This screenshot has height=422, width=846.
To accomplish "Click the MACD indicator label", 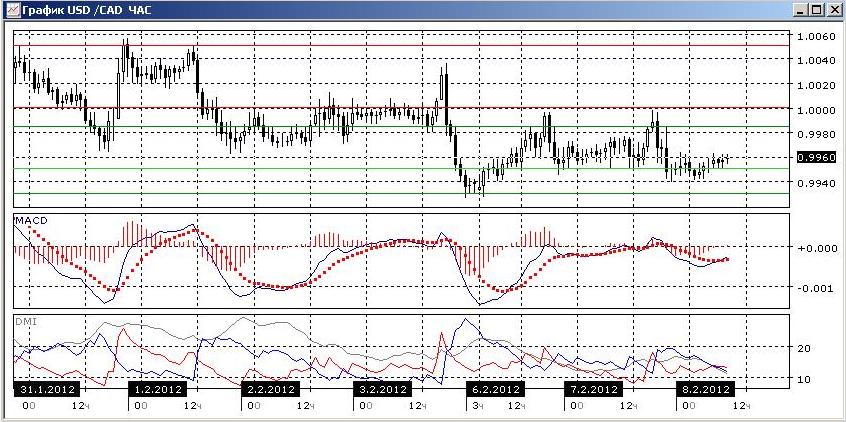I will coord(30,220).
